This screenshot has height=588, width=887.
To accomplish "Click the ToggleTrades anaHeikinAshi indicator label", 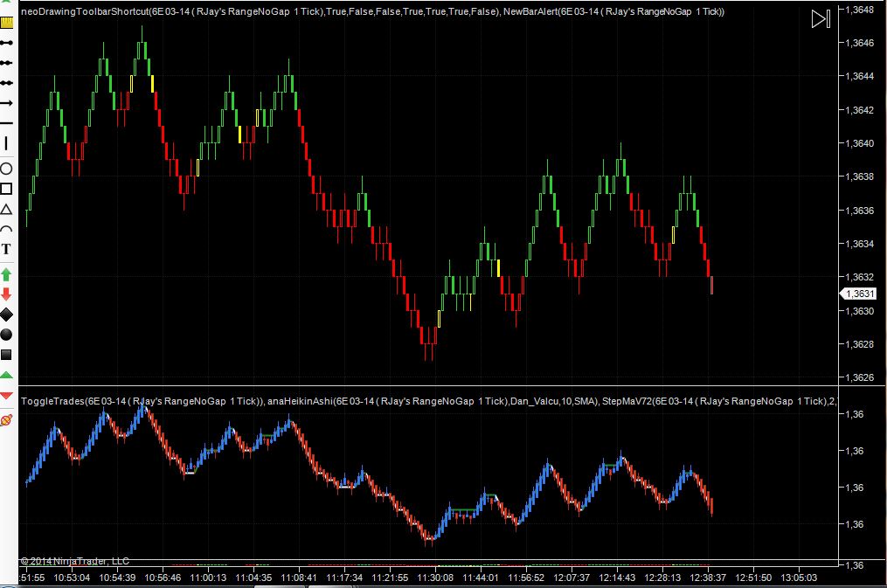I will tap(428, 401).
